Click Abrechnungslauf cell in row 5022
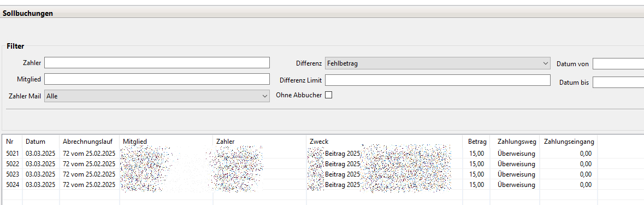This screenshot has height=205, width=644. pos(89,164)
